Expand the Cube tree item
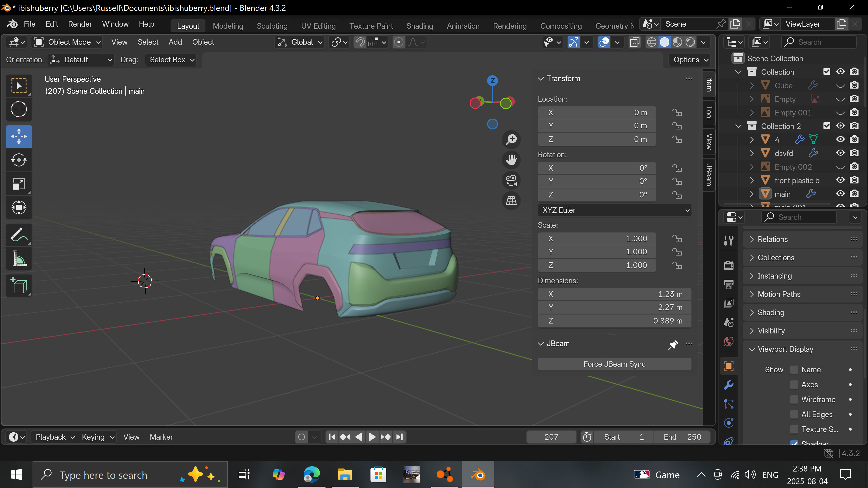Screen dimensions: 868x488 752,86
